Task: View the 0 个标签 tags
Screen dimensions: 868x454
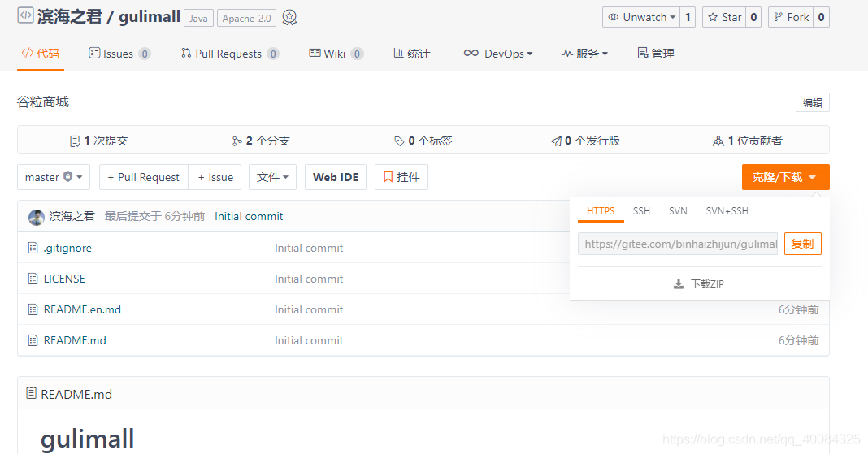Action: click(x=423, y=141)
